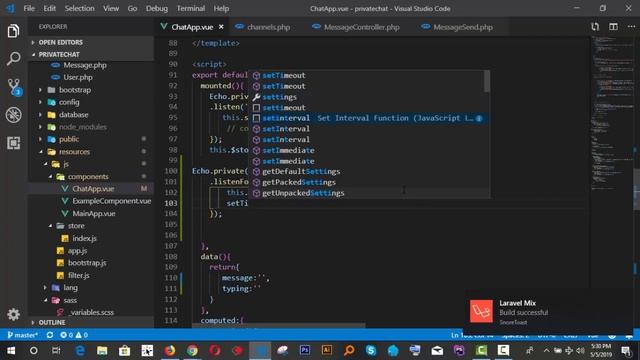Open the Selection menu

click(79, 8)
